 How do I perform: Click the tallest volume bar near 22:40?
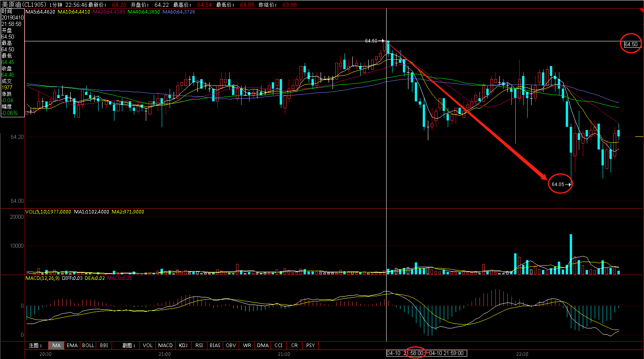click(571, 254)
